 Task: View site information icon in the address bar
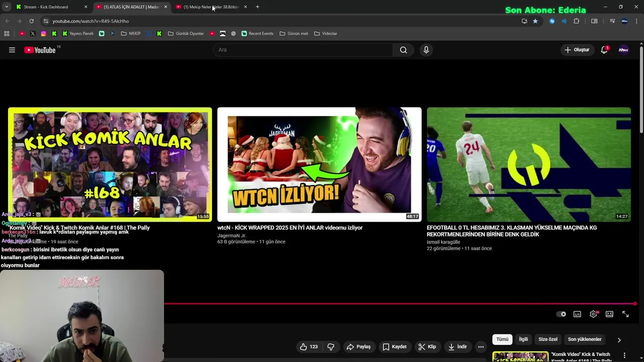coord(46,21)
